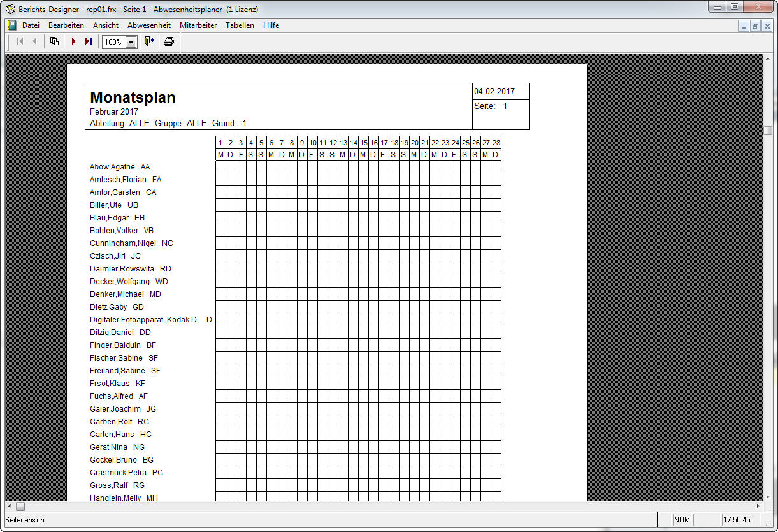Viewport: 778px width, 532px height.
Task: Print the report with printer icon
Action: pyautogui.click(x=168, y=41)
